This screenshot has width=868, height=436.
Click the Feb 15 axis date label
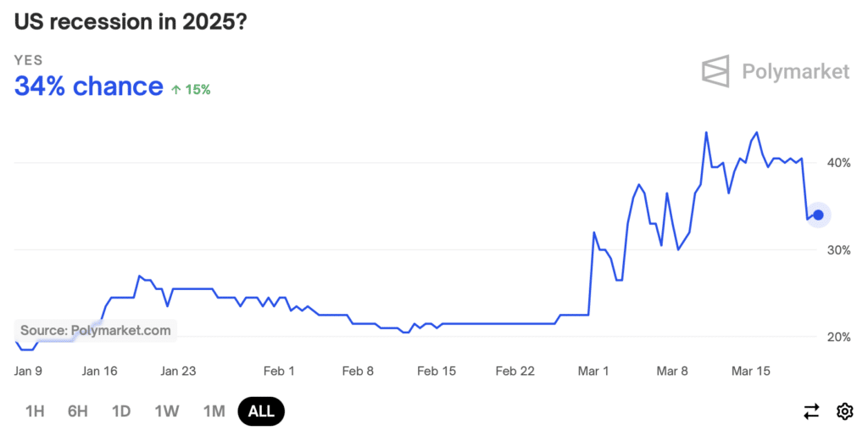437,372
